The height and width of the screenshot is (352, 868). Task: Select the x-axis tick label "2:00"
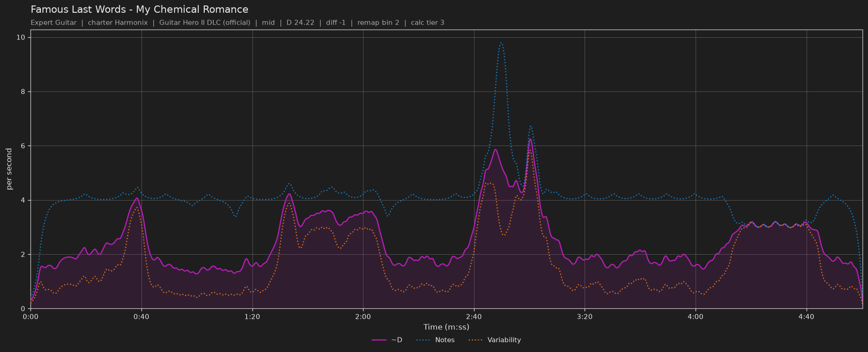pos(363,317)
